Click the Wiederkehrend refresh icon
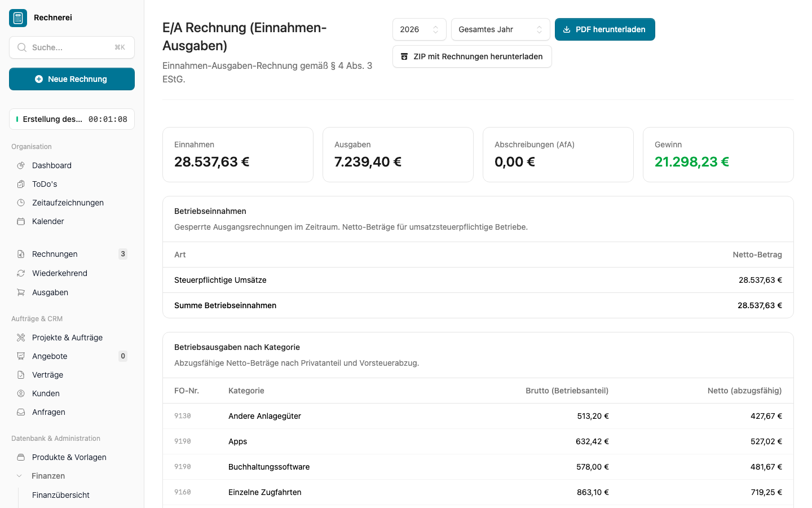This screenshot has height=508, width=812. [x=21, y=273]
